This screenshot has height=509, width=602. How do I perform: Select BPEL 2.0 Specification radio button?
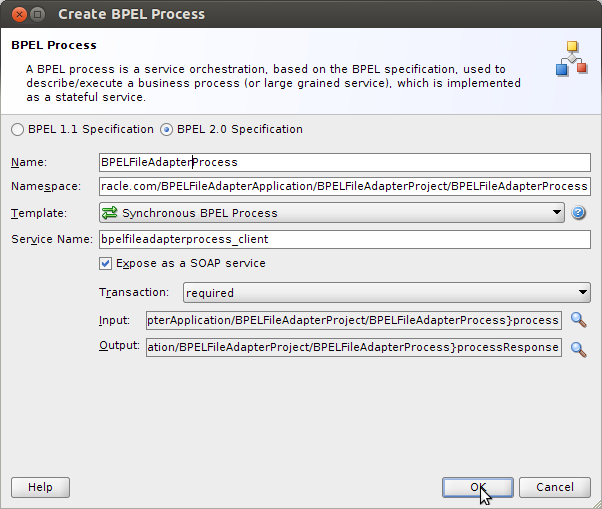(x=166, y=130)
